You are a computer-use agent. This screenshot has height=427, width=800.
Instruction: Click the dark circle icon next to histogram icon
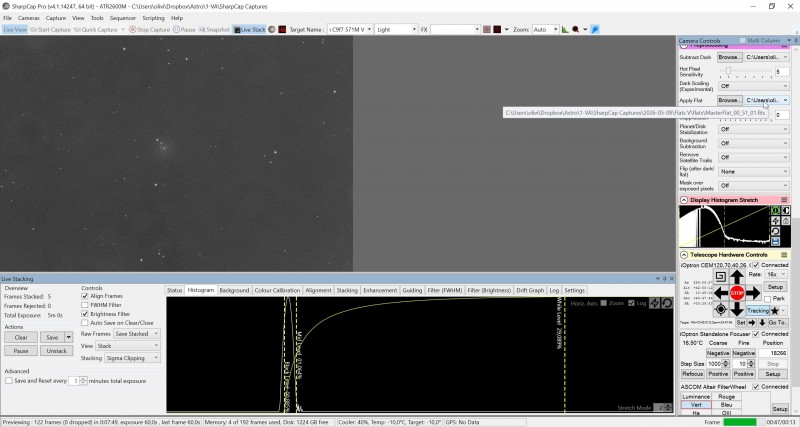[576, 30]
